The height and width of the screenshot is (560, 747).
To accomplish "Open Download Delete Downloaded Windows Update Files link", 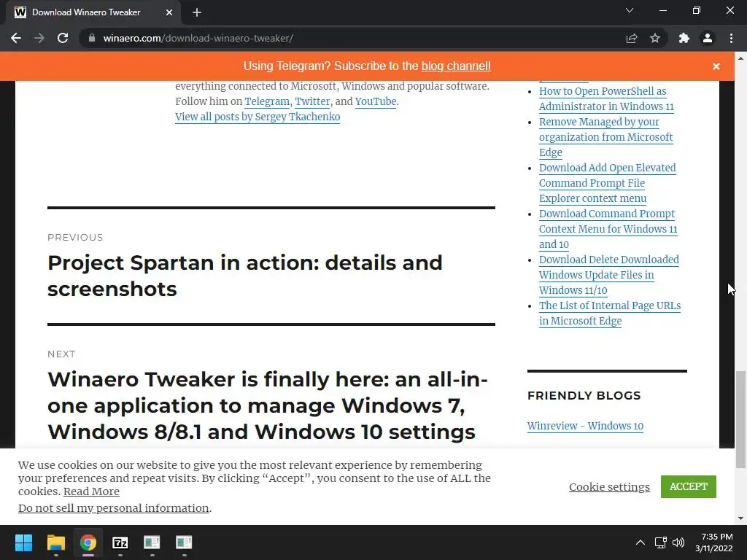I will (x=609, y=275).
